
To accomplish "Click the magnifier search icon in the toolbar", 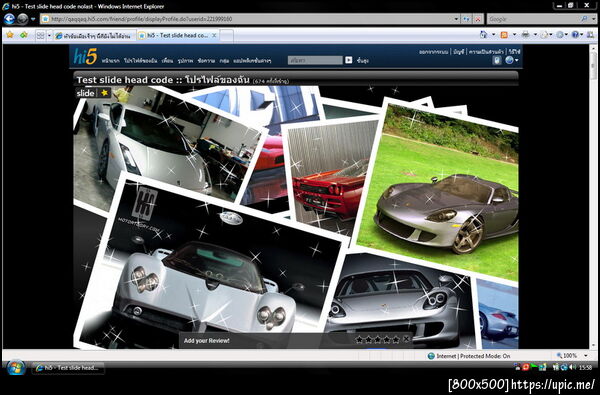I will click(x=584, y=19).
